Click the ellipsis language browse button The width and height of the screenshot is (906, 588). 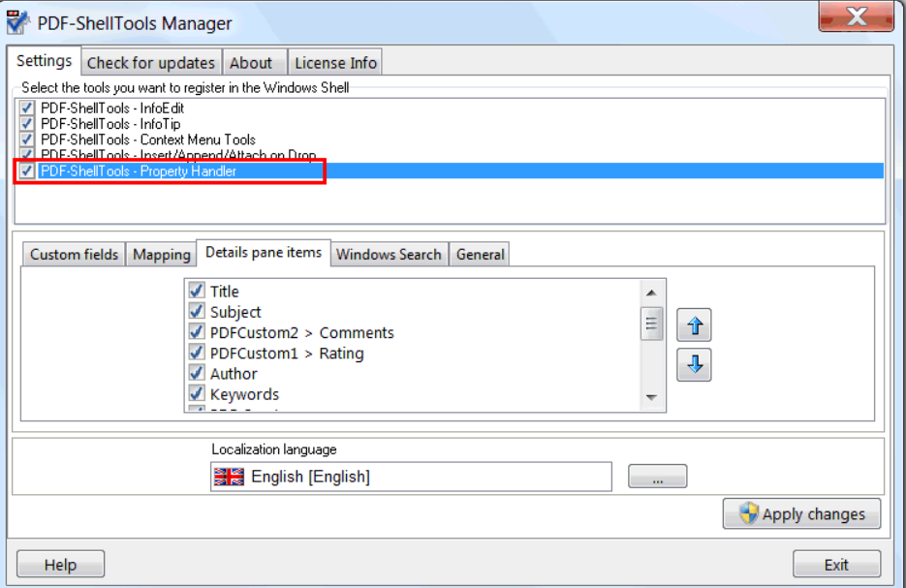[x=658, y=477]
